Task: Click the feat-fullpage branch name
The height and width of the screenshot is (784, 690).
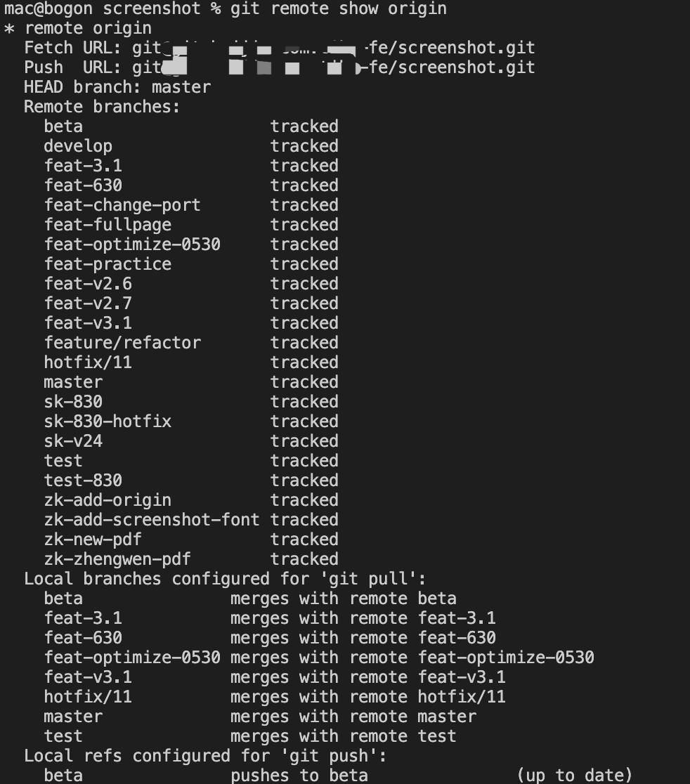Action: tap(108, 225)
